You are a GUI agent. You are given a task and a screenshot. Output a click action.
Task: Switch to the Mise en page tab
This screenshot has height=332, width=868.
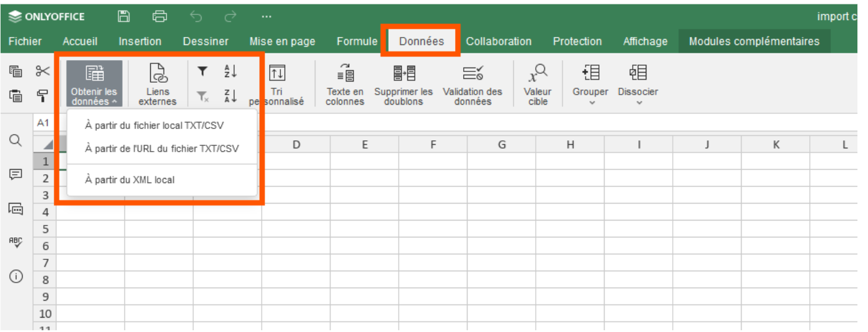[282, 41]
